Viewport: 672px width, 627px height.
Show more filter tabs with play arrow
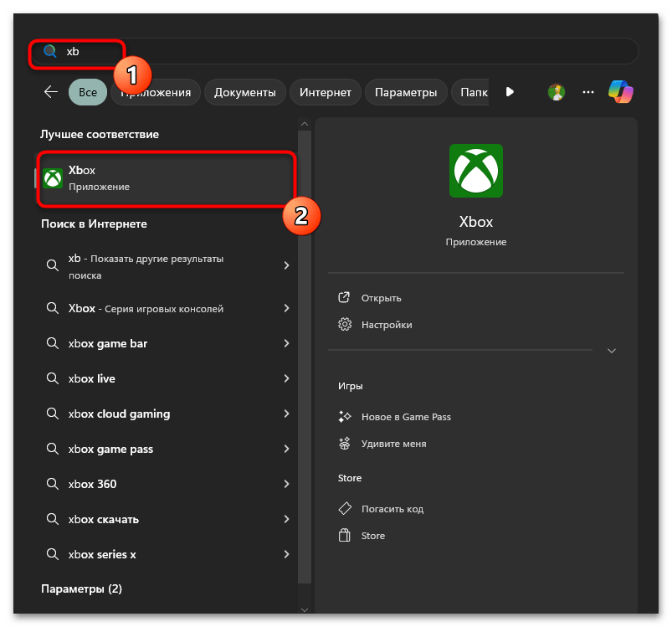click(x=510, y=92)
